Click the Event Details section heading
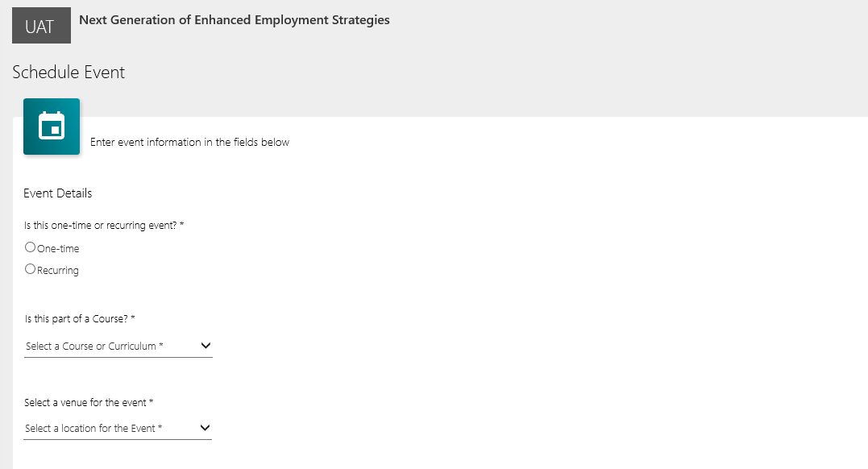 click(58, 193)
